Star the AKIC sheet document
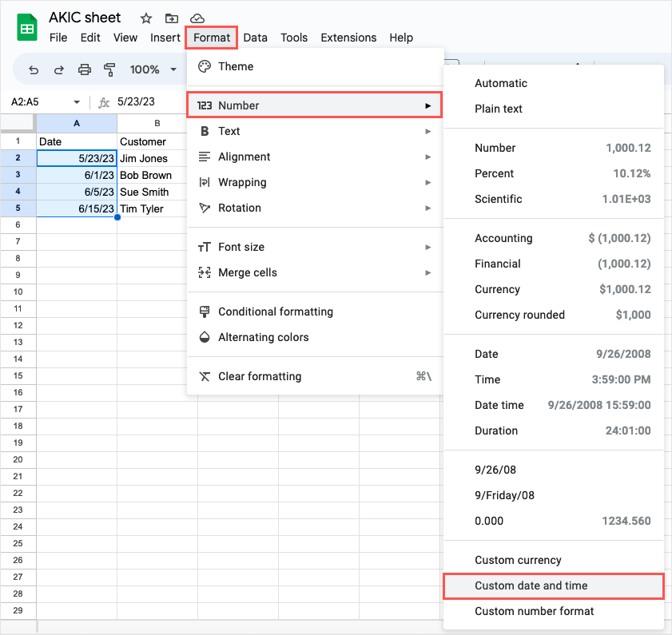The image size is (672, 635). coord(146,18)
